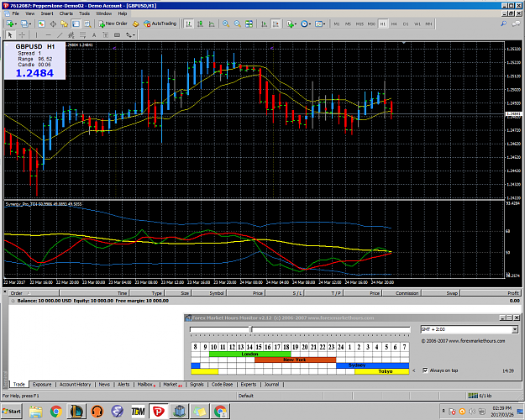Switch to the Experts tab
525x420 pixels.
pos(249,385)
